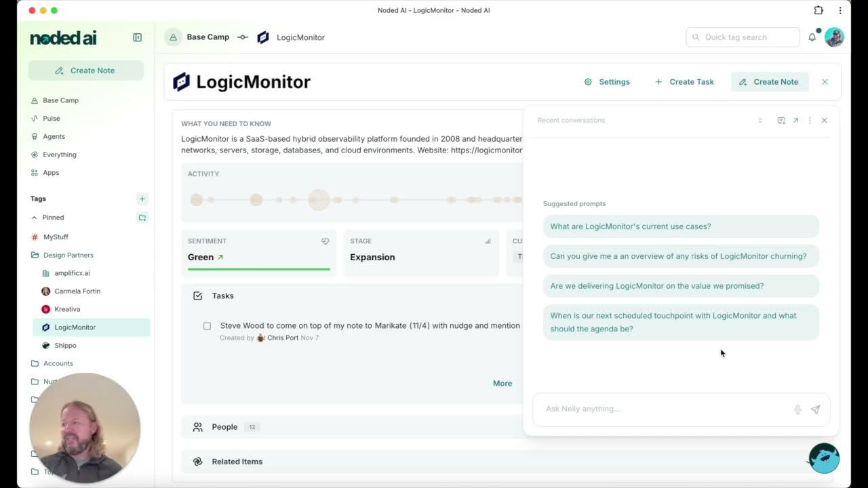The image size is (868, 488).
Task: Select prompt about value we promised
Action: pos(681,286)
